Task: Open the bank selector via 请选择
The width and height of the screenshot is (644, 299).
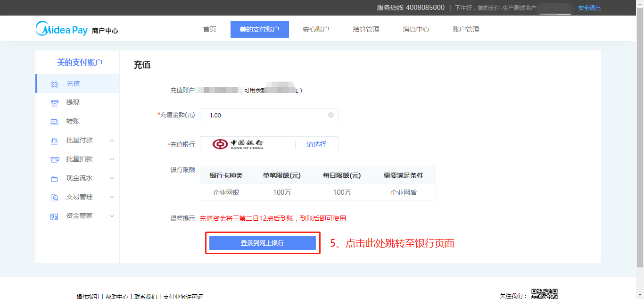Action: coord(316,144)
